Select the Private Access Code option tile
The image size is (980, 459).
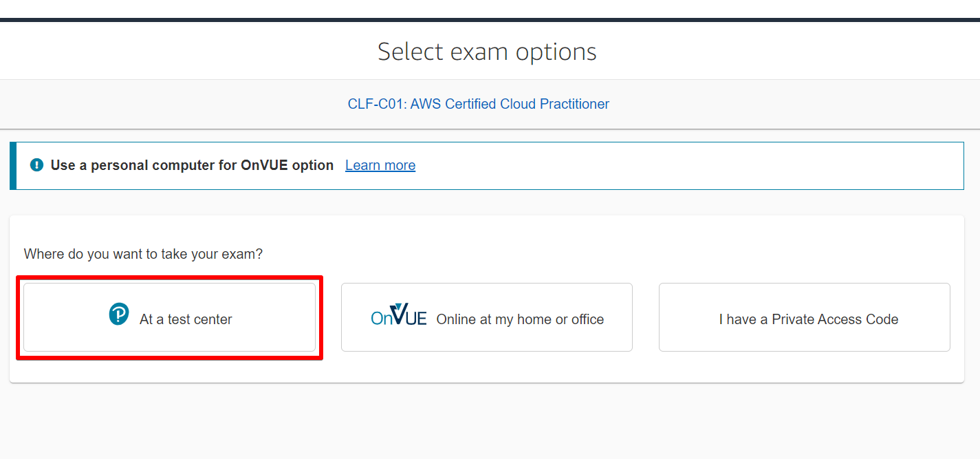803,317
